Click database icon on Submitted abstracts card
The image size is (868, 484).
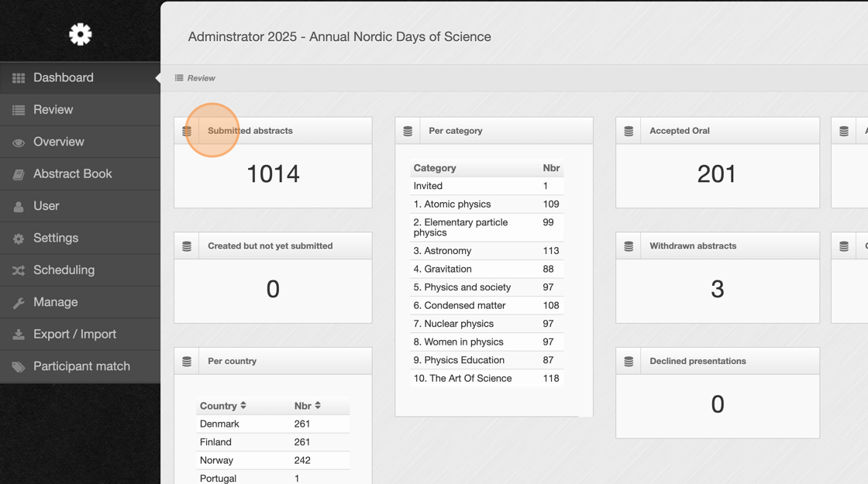[187, 131]
